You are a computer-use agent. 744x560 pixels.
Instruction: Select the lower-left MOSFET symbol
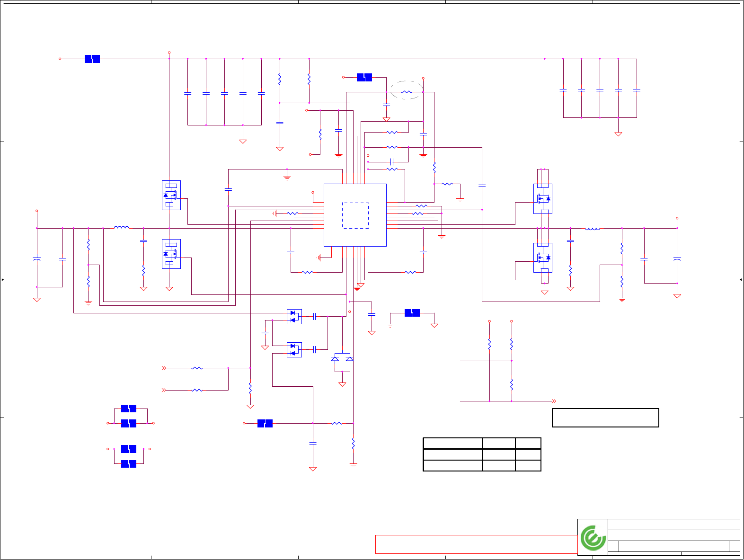tap(171, 254)
